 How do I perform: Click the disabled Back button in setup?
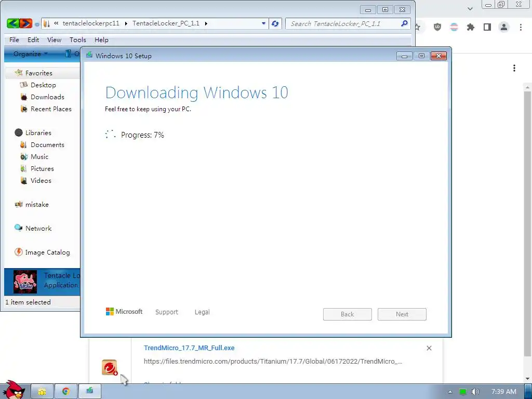pos(348,314)
